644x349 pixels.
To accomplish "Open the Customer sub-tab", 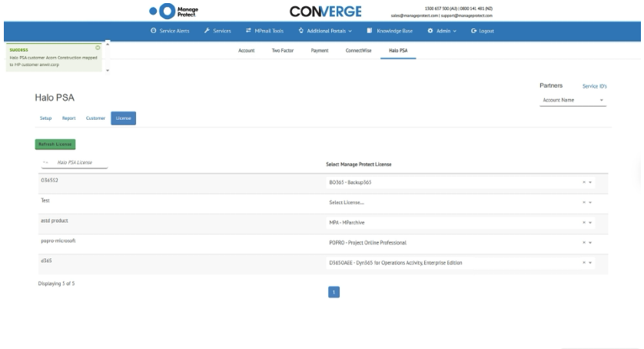I will pos(95,118).
